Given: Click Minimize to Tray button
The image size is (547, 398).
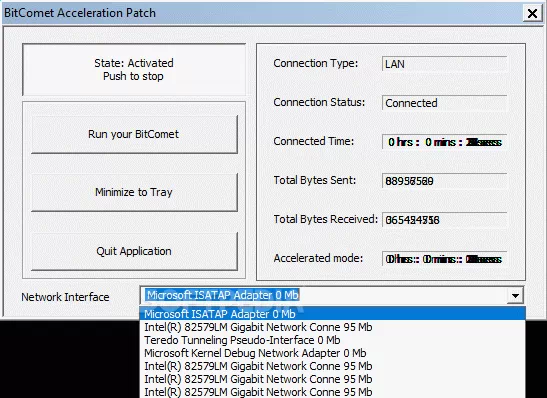Looking at the screenshot, I should pos(134,192).
